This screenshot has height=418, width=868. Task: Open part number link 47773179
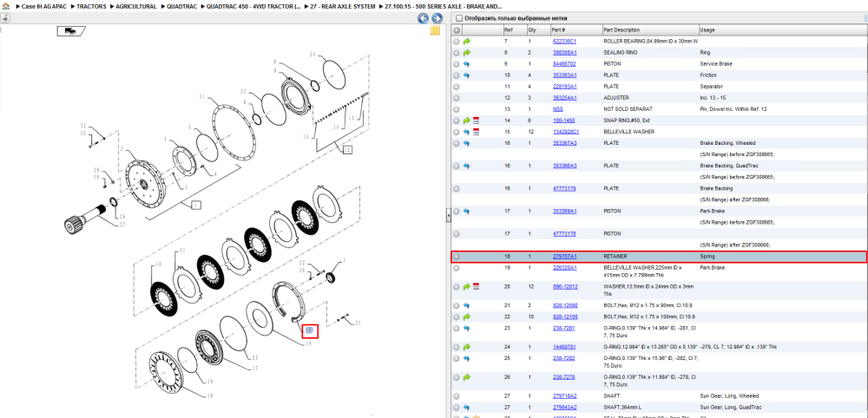564,188
